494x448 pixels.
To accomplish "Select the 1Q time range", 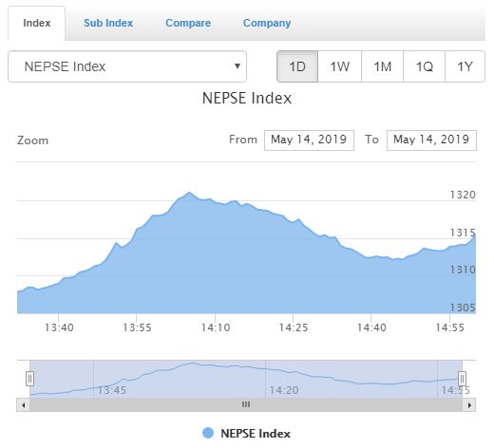I will [424, 66].
